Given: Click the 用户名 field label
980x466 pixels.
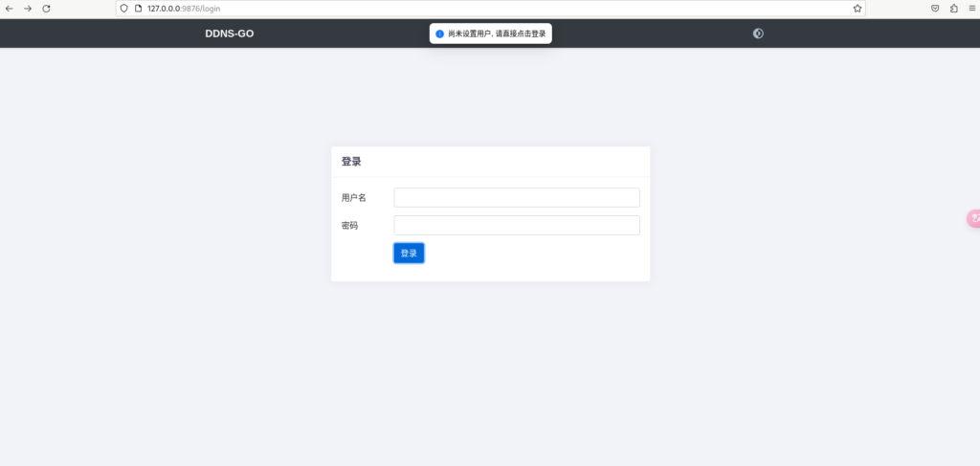Looking at the screenshot, I should tap(353, 198).
